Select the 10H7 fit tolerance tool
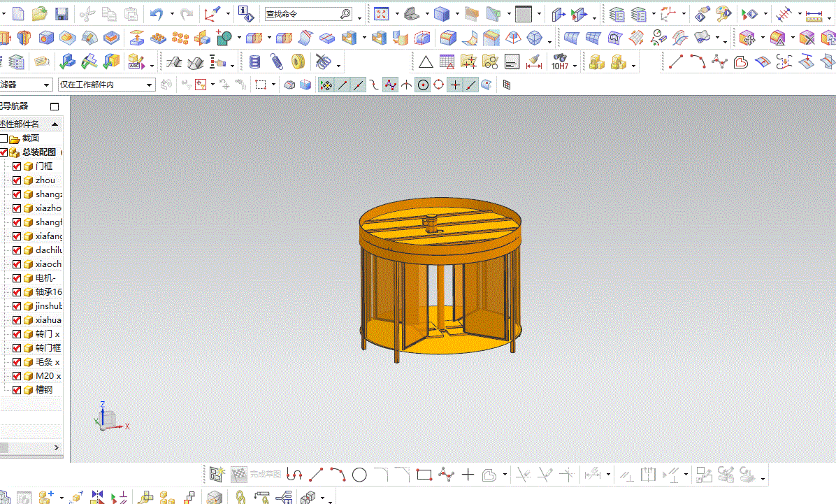The width and height of the screenshot is (836, 504). coord(560,62)
